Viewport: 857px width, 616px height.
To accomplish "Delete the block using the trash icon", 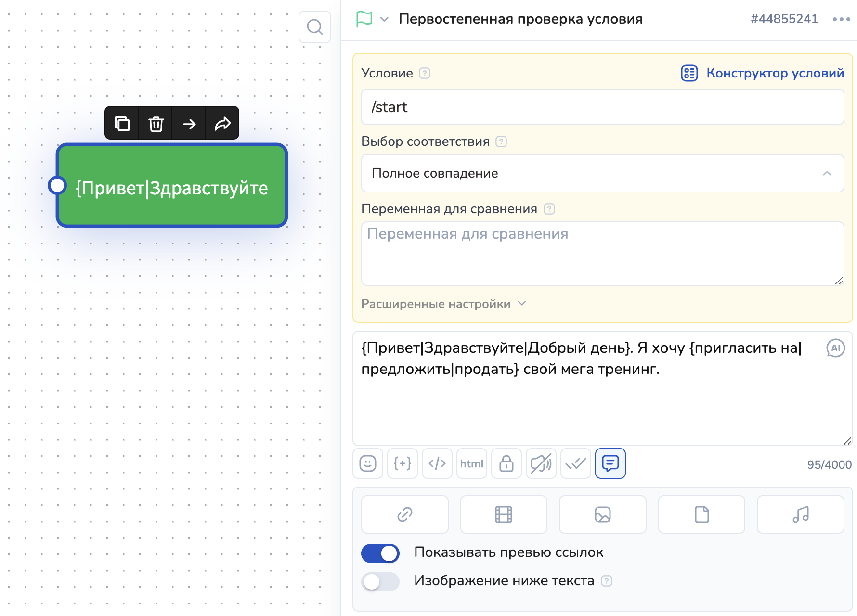I will pyautogui.click(x=156, y=124).
